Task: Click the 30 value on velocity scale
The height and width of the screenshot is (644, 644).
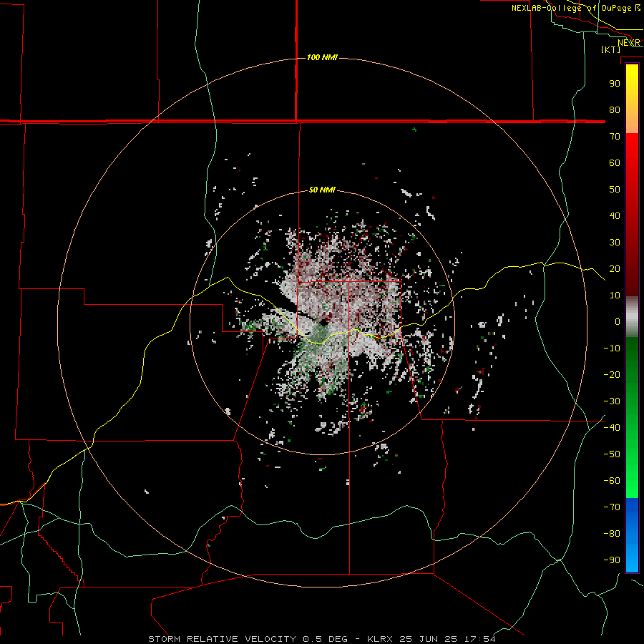Action: coord(615,243)
